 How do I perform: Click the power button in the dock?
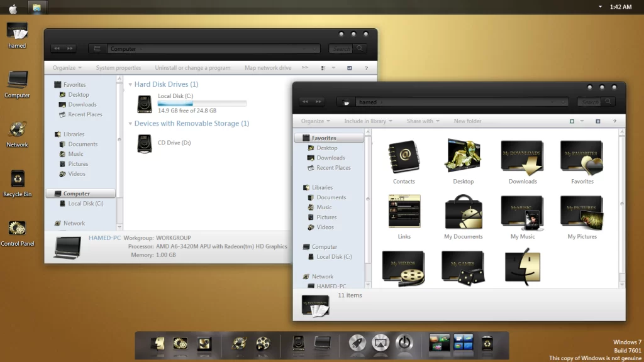point(404,343)
